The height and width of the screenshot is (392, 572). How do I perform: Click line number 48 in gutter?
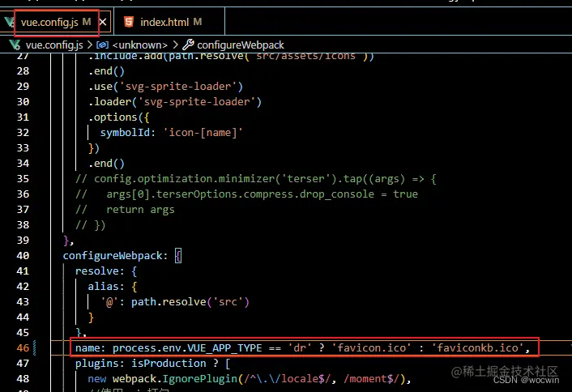point(23,378)
